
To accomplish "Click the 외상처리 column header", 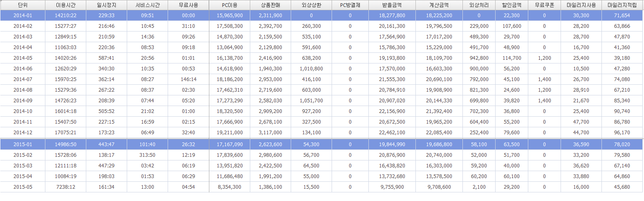I will coord(479,5).
